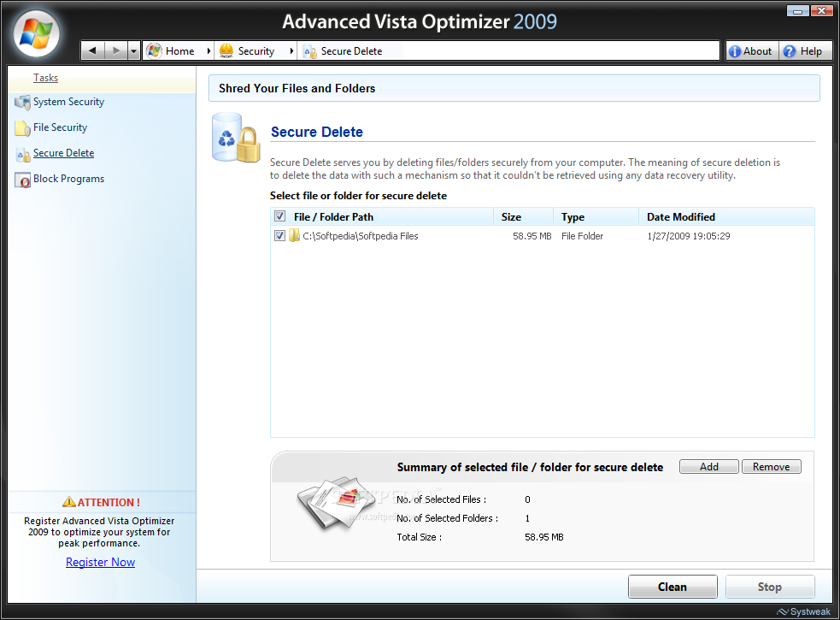Open the Block Programs task

(68, 179)
